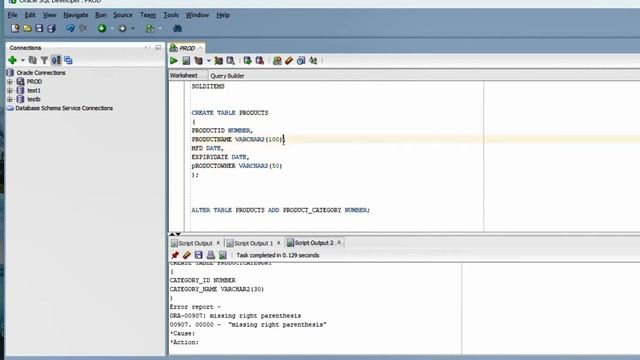
Task: Click the Save All icon
Action: point(51,28)
